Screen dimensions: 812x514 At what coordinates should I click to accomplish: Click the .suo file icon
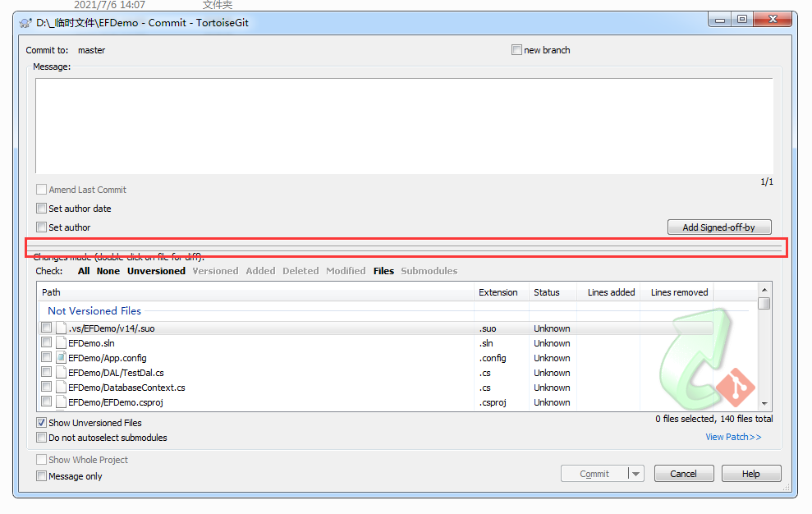[61, 328]
